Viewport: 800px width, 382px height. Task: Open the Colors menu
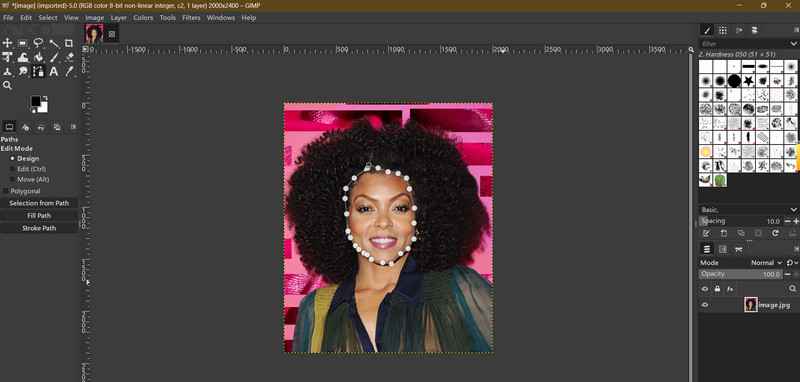(143, 17)
